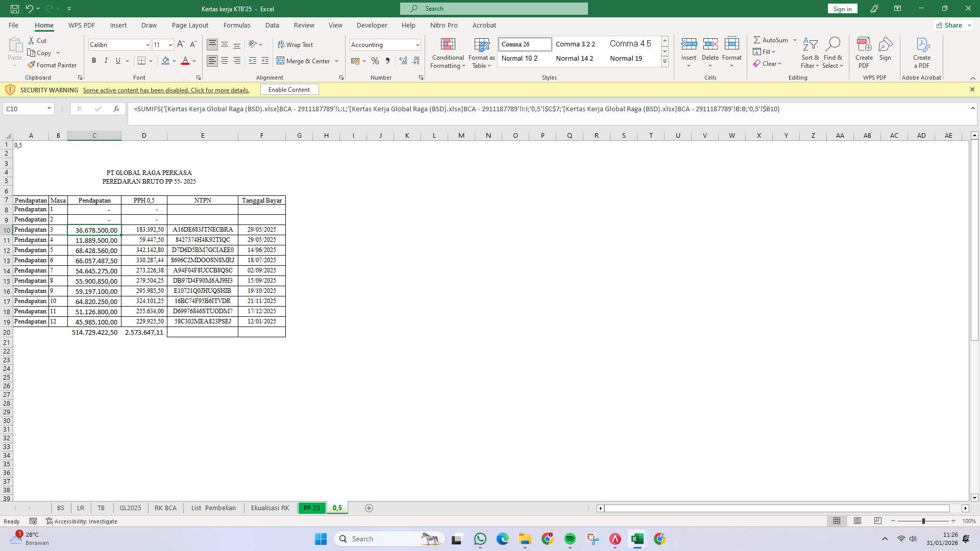The image size is (980, 551).
Task: Switch to the Formulas ribbon tab
Action: tap(237, 25)
